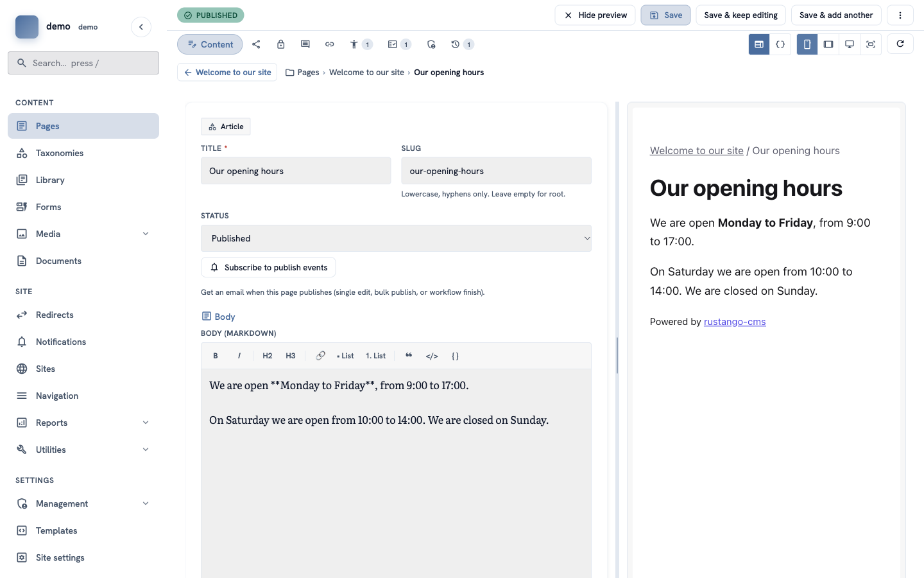Apply bold formatting in body editor
Image resolution: width=924 pixels, height=578 pixels.
[216, 356]
